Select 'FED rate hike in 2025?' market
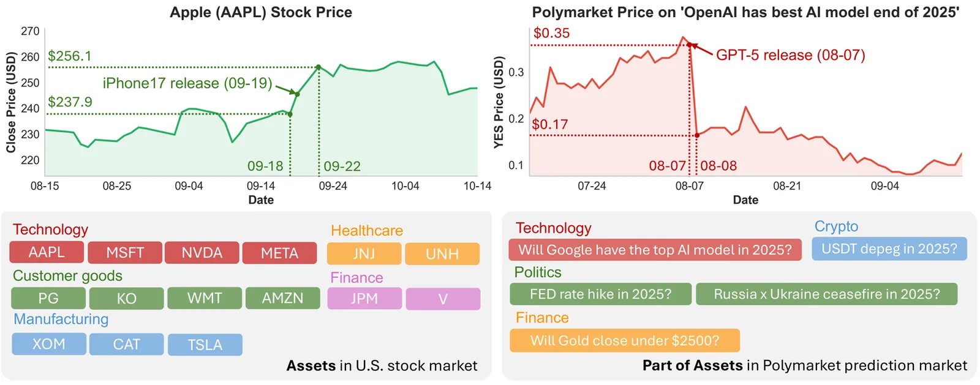 601,294
